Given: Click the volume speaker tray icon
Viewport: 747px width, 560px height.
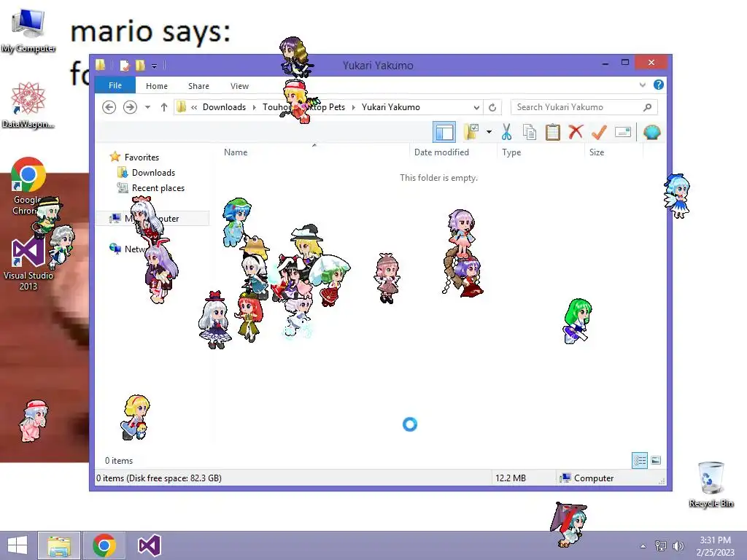Looking at the screenshot, I should tap(678, 546).
